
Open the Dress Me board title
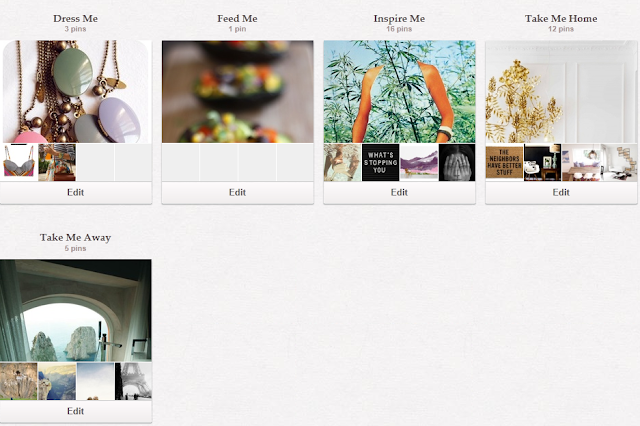pyautogui.click(x=76, y=18)
